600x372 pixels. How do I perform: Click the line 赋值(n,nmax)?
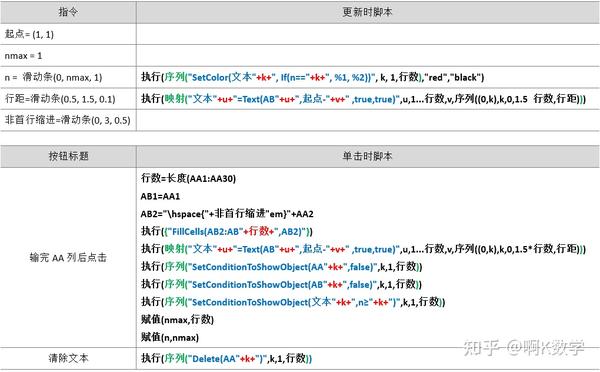click(170, 337)
